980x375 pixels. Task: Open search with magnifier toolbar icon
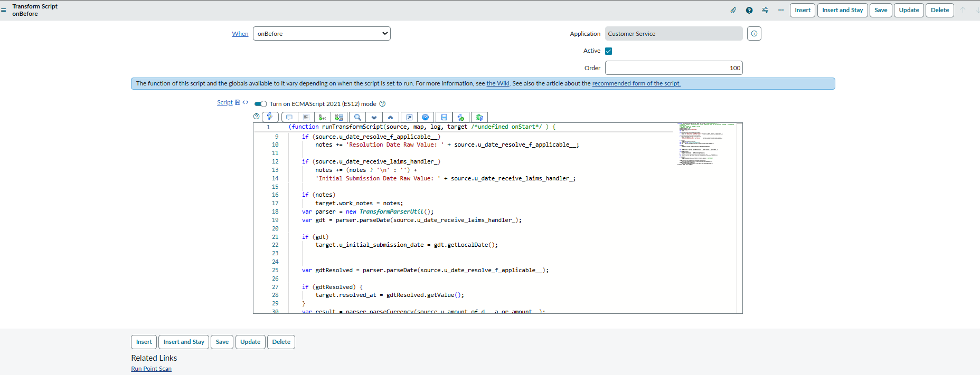[357, 117]
